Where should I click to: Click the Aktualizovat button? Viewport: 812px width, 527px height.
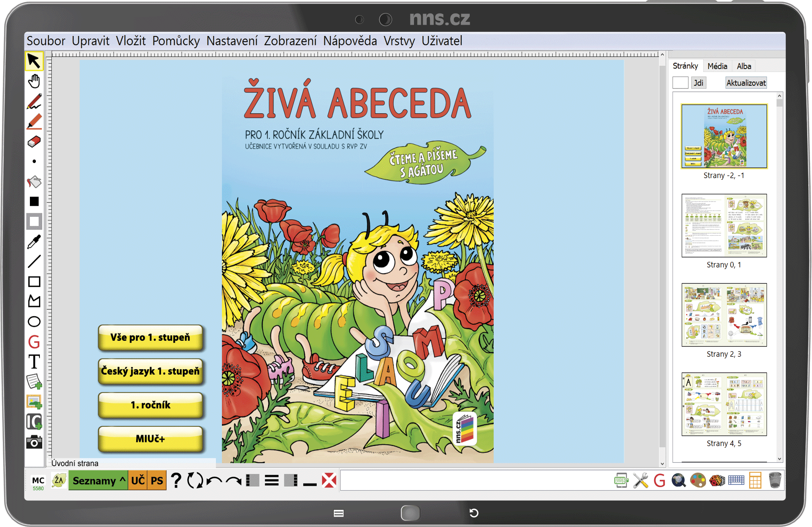pyautogui.click(x=746, y=83)
